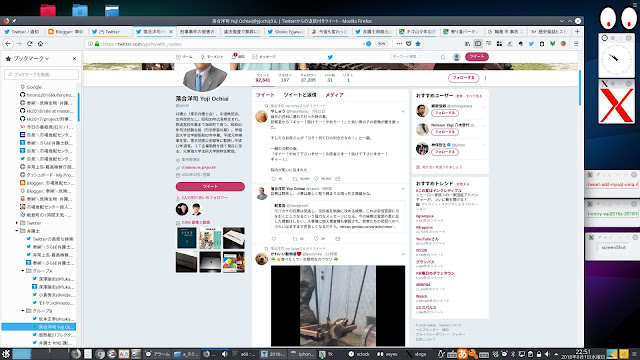Viewport: 640px width, 360px height.
Task: Click the page vertical scrollbar
Action: (580, 87)
